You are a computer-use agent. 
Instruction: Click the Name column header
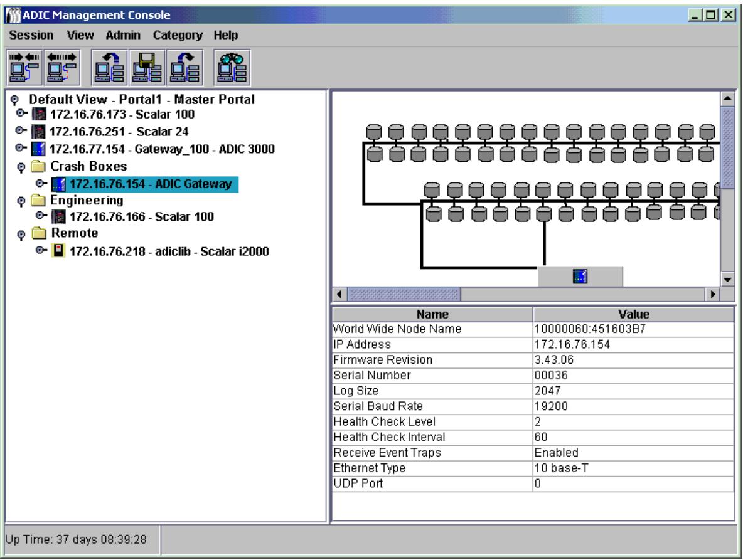[432, 314]
